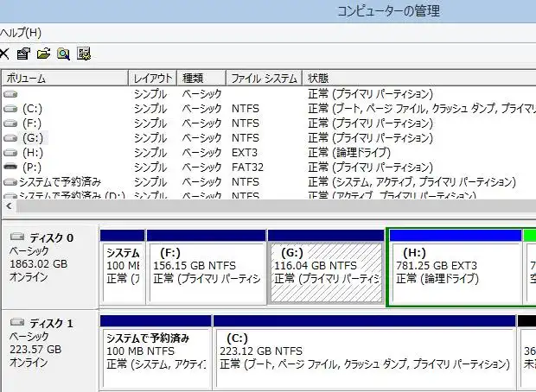
Task: Click the 223.57 GB size of Disk 1
Action: coord(35,350)
